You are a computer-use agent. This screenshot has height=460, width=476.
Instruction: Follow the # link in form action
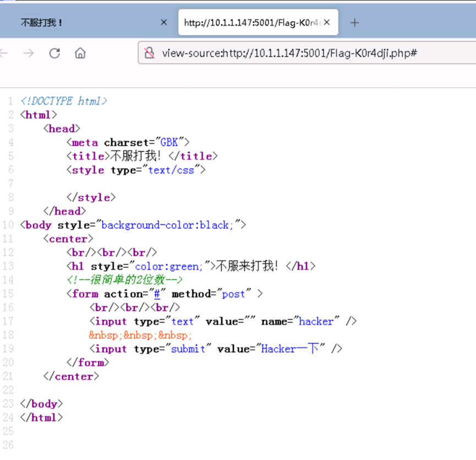click(157, 294)
